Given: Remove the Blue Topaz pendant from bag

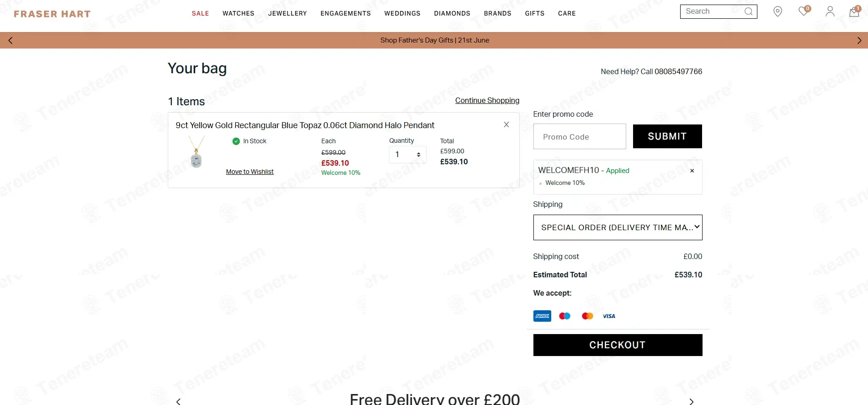Looking at the screenshot, I should click(x=506, y=124).
